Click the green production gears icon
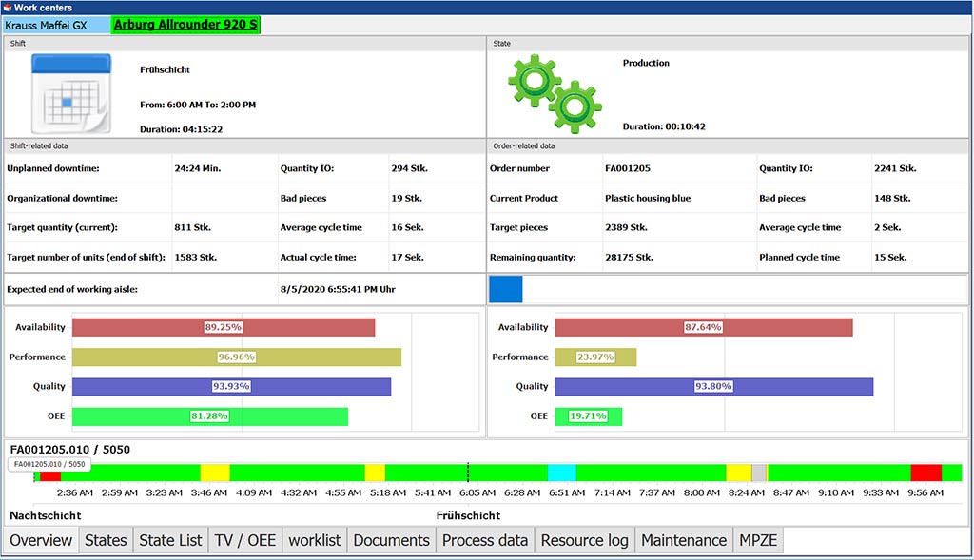974x560 pixels. pyautogui.click(x=555, y=93)
